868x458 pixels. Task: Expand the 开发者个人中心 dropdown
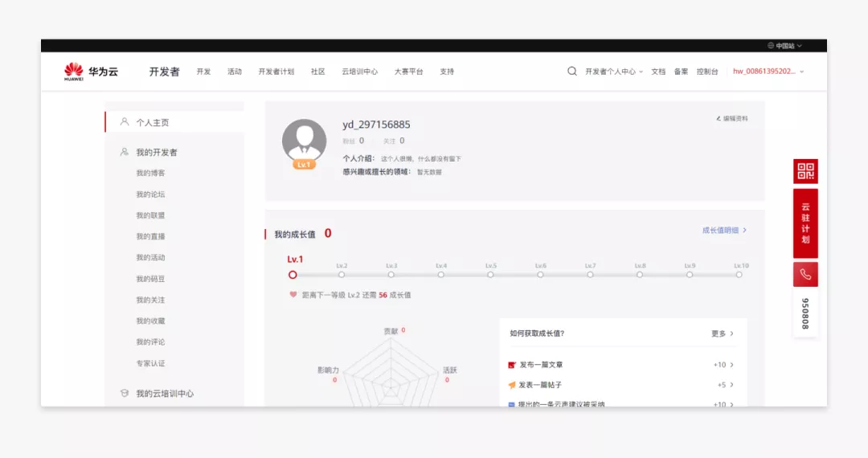tap(614, 72)
